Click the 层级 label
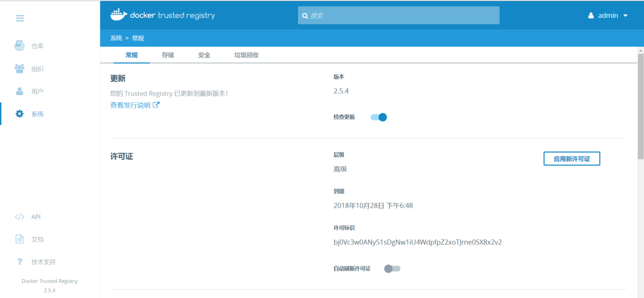This screenshot has height=298, width=644. click(x=339, y=155)
